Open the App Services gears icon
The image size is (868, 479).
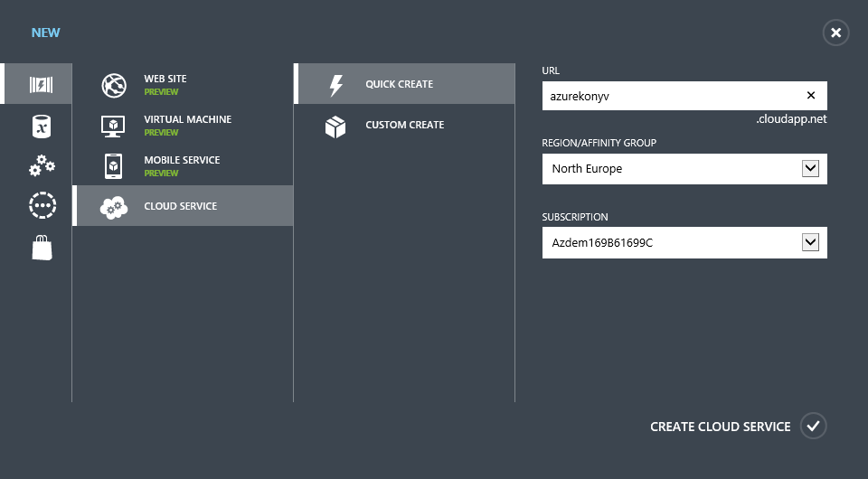coord(42,165)
